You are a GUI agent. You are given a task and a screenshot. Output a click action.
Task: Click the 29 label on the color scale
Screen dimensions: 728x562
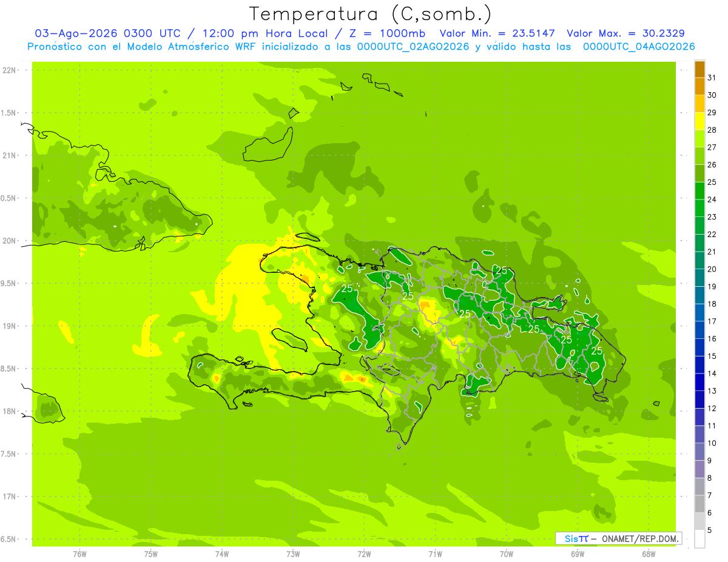click(712, 113)
